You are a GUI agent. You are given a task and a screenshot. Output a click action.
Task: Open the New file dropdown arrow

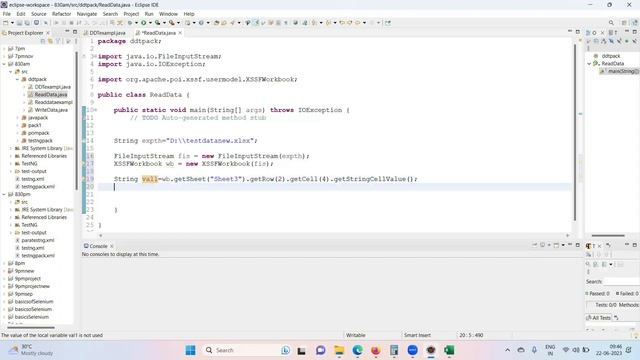[12, 23]
